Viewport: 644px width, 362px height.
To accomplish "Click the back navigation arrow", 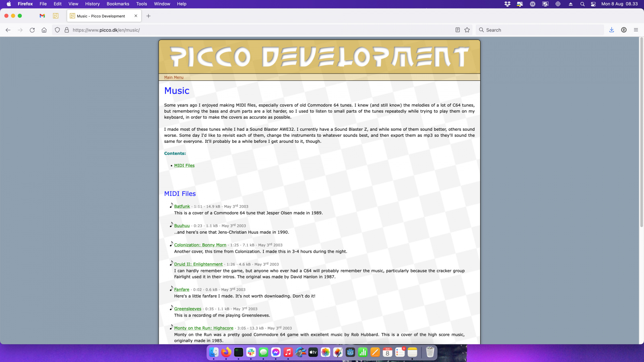I will [8, 30].
